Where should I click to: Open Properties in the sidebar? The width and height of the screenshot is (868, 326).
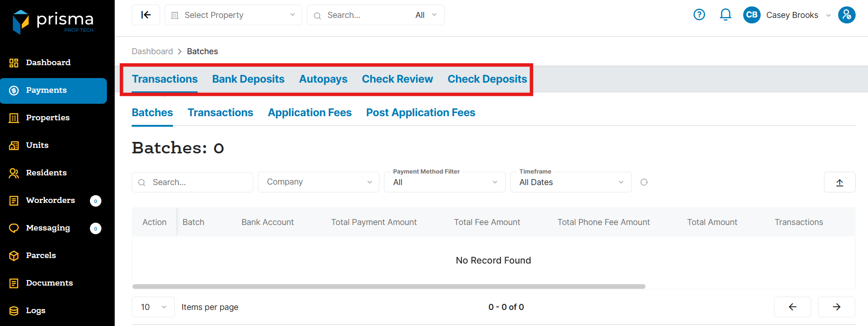pos(48,118)
